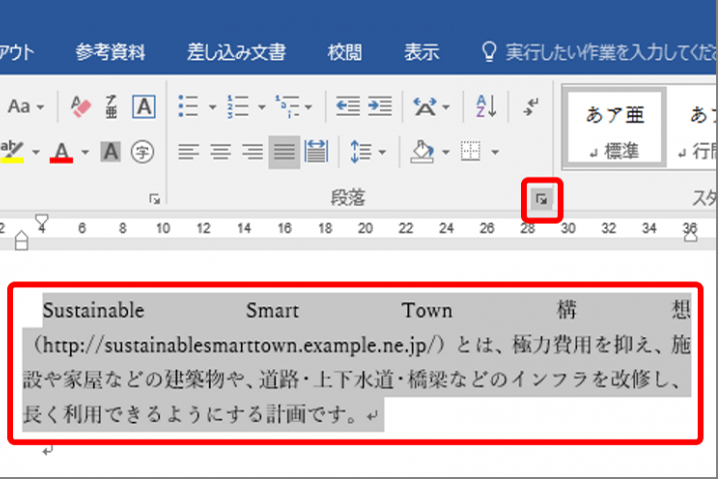Apply the character border (boxed A) icon
This screenshot has height=479, width=718.
coord(144,107)
